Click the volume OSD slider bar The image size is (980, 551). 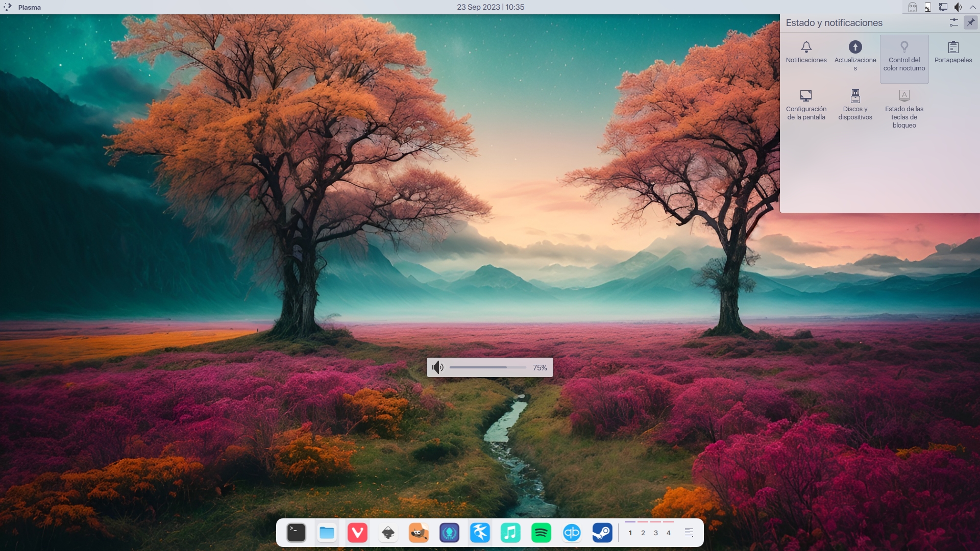(488, 367)
